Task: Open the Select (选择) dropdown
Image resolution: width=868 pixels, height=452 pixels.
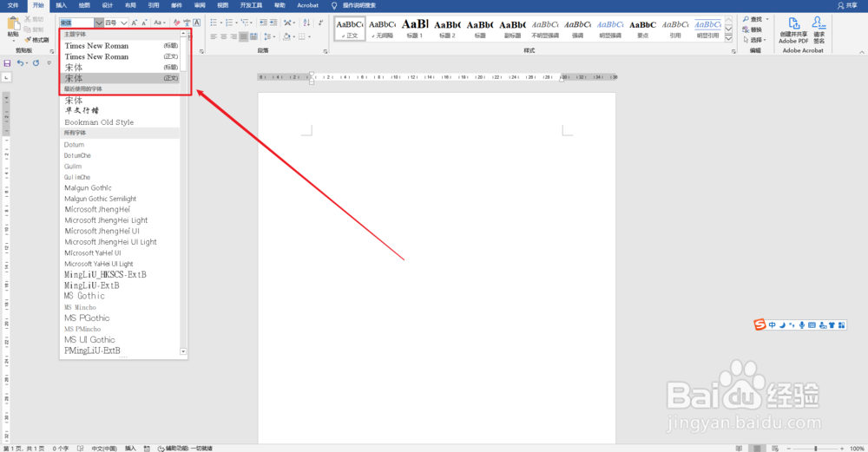Action: [x=754, y=40]
